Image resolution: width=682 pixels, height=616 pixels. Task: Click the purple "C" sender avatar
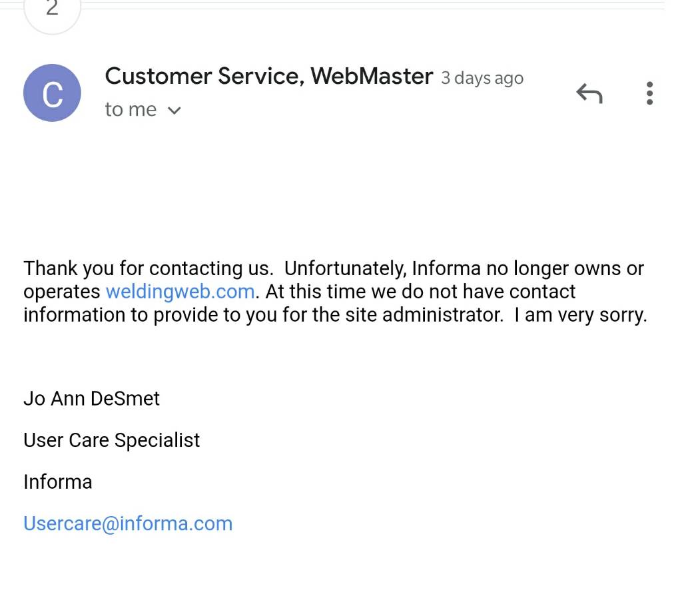tap(52, 93)
